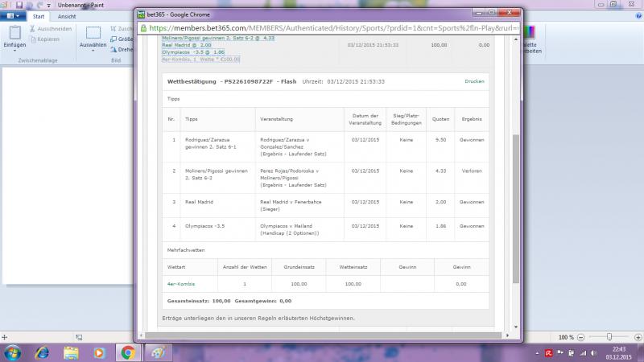
Task: Expand the Auswählen dropdown arrow
Action: (93, 50)
